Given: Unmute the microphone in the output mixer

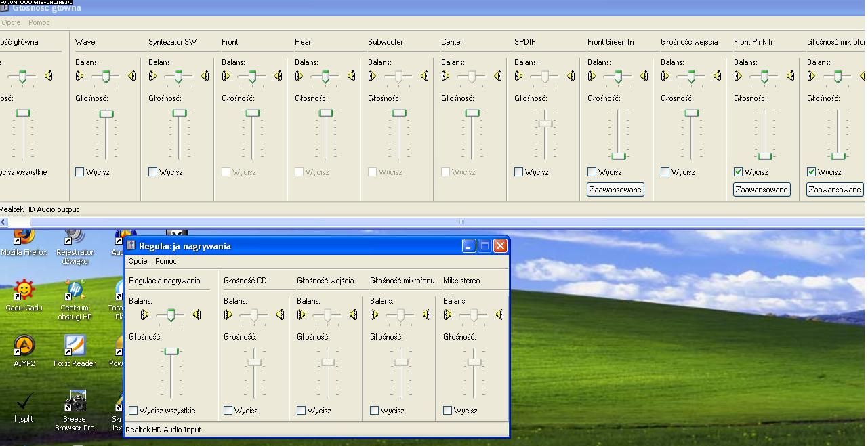Looking at the screenshot, I should pos(811,172).
